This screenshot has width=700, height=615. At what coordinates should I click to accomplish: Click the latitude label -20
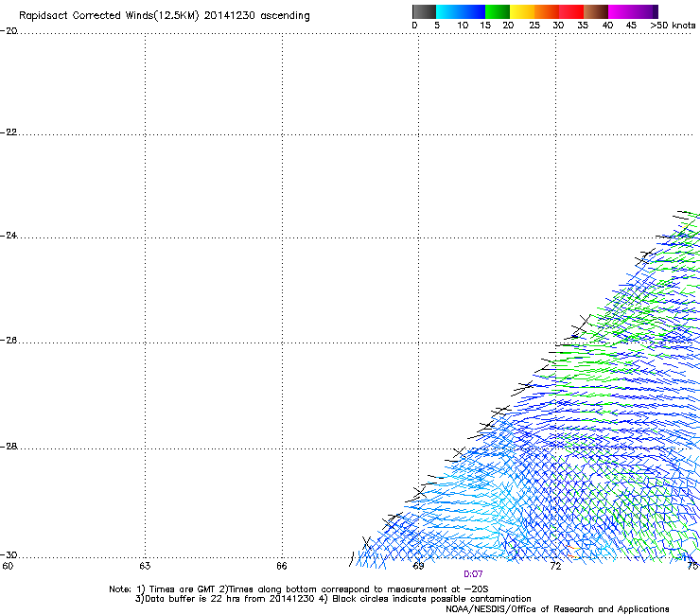[x=9, y=31]
